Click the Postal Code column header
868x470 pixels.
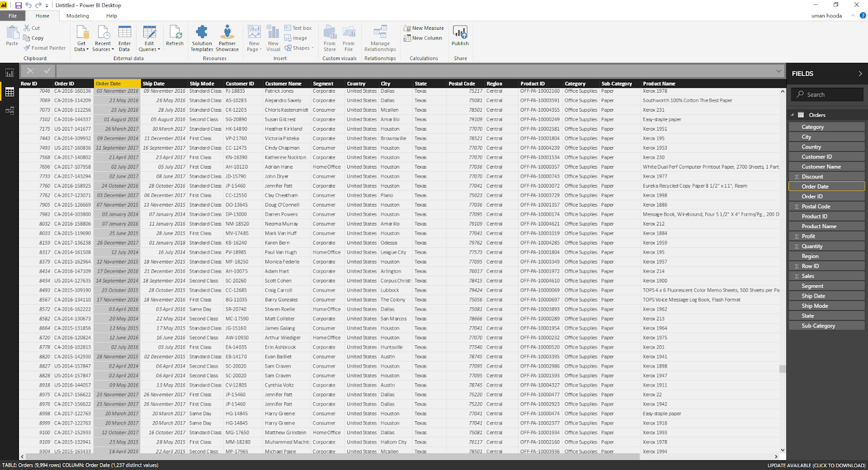click(465, 83)
